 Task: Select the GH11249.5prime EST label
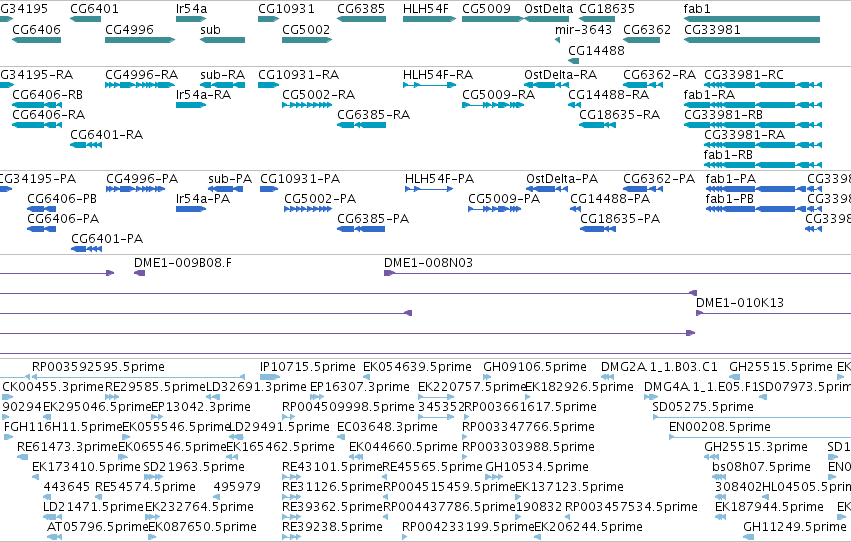click(x=795, y=527)
